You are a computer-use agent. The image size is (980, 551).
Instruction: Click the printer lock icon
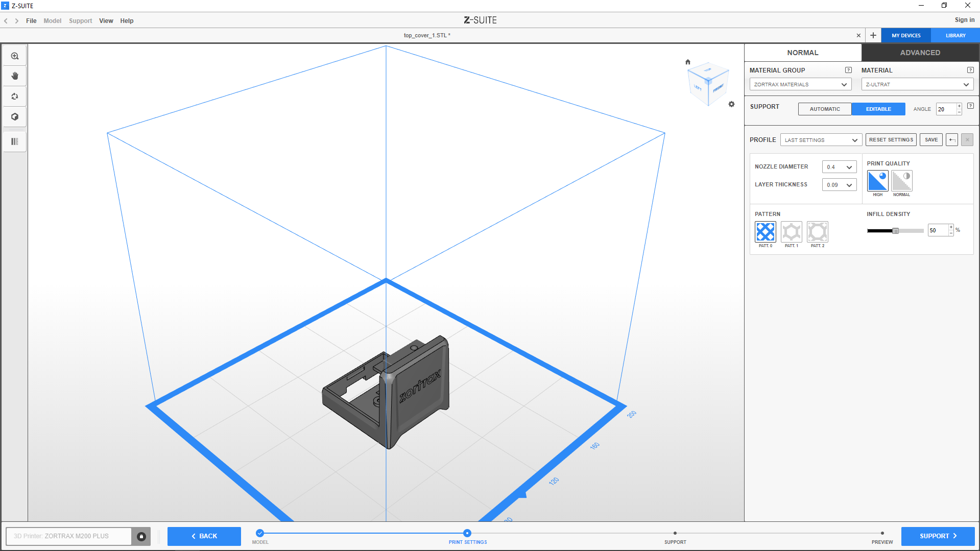(141, 536)
